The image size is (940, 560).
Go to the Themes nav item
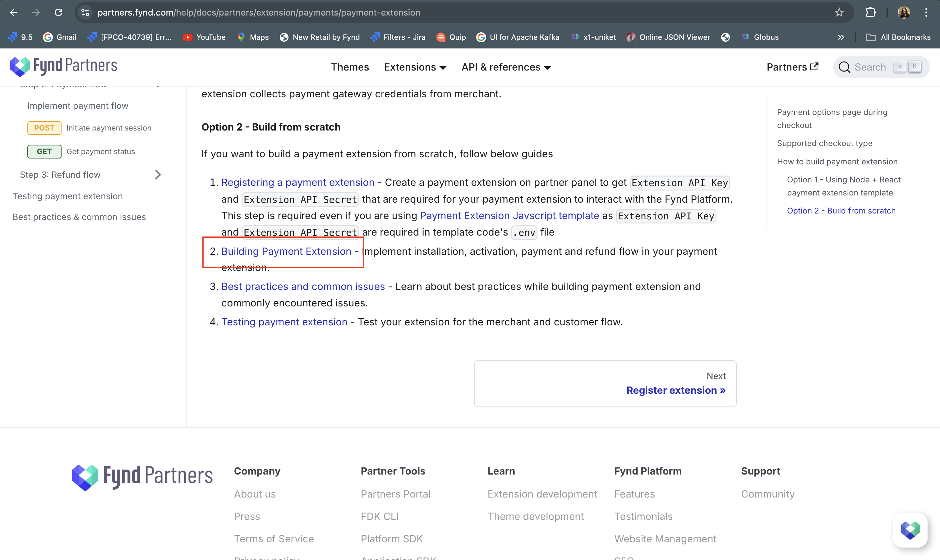pyautogui.click(x=350, y=67)
